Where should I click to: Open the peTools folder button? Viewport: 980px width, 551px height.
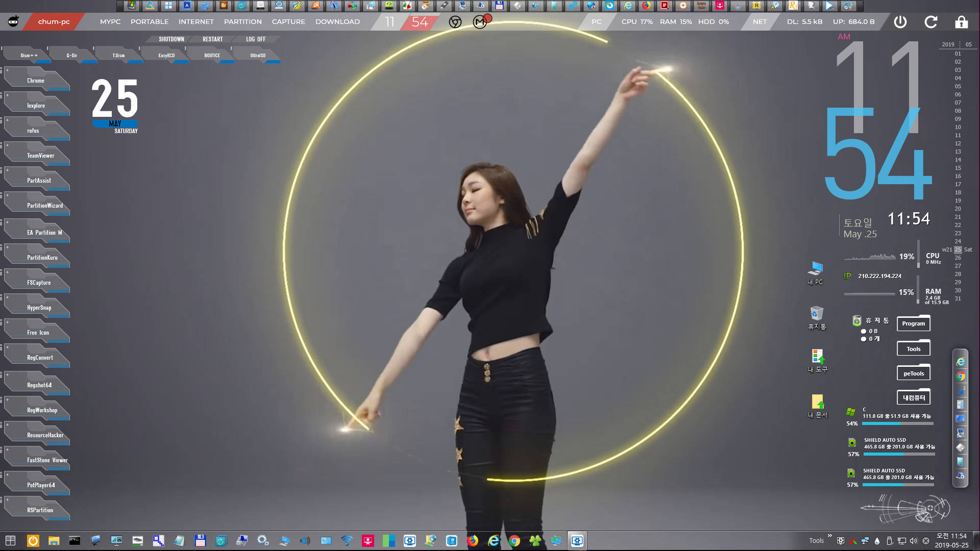(x=914, y=373)
